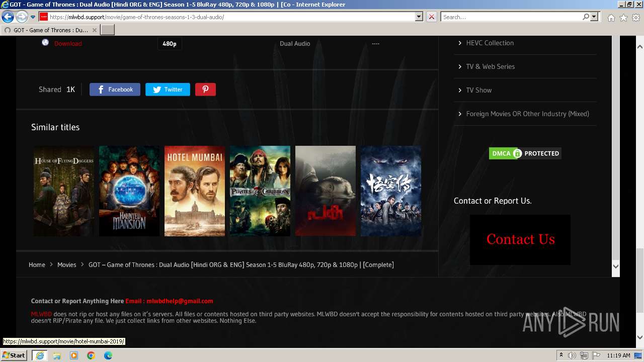Go to Movies breadcrumb
Image resolution: width=644 pixels, height=362 pixels.
66,264
